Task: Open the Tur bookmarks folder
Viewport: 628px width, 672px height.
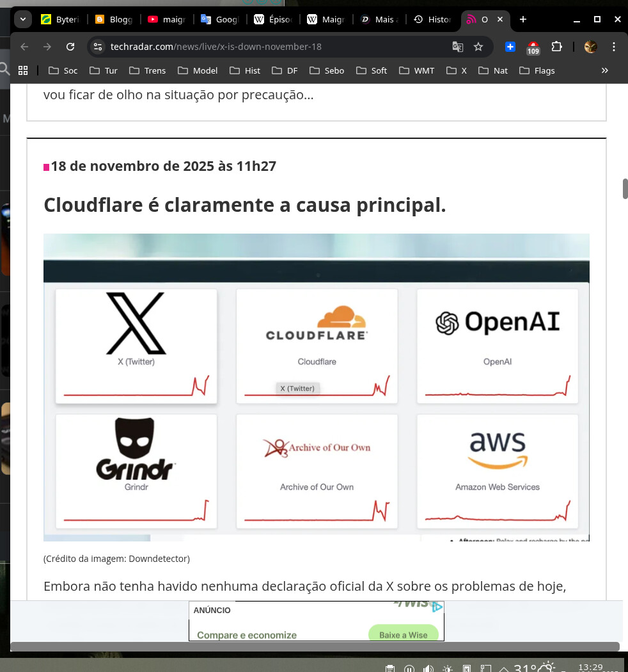Action: 104,70
